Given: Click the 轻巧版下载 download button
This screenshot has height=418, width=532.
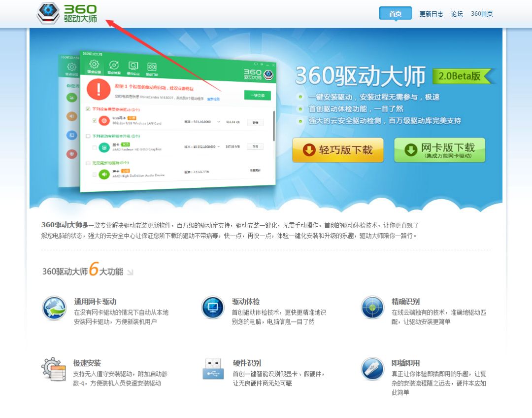Looking at the screenshot, I should [x=338, y=150].
